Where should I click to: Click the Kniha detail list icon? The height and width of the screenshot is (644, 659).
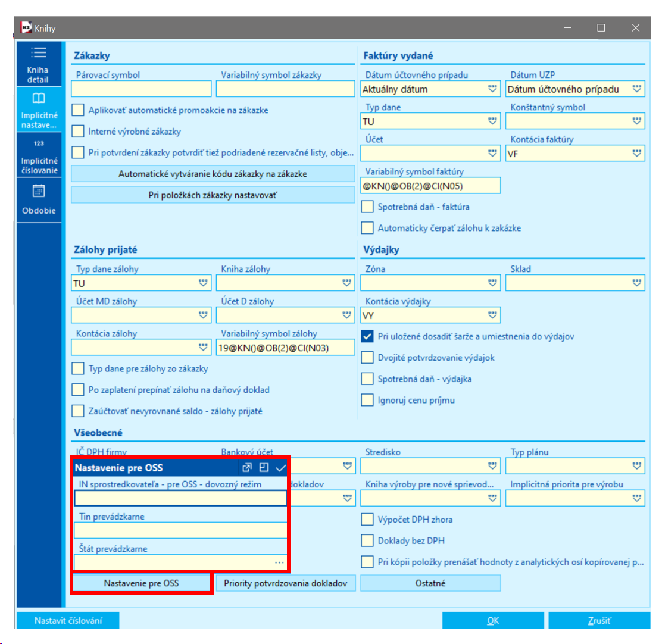[x=39, y=52]
